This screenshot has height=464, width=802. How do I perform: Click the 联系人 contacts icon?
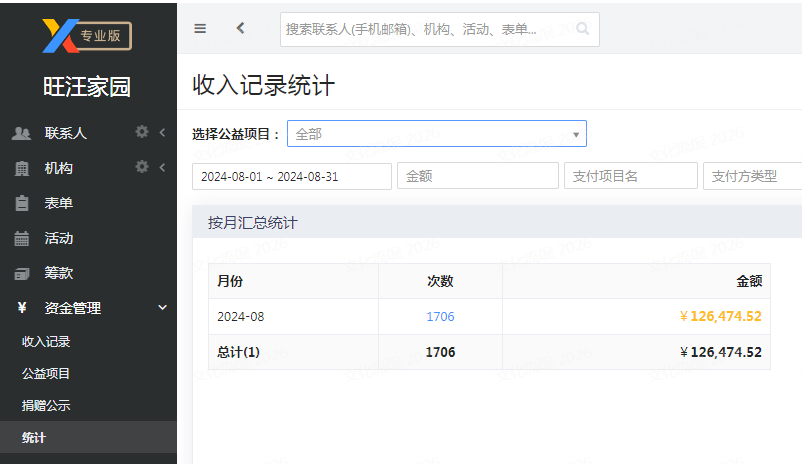pos(21,134)
